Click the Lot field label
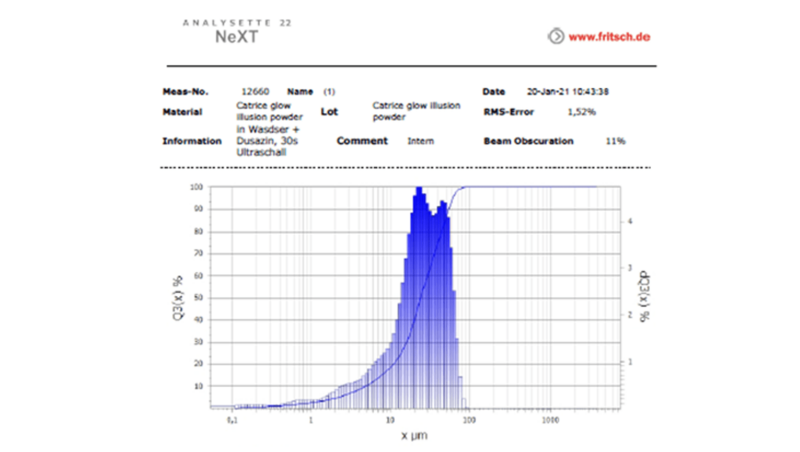 point(329,112)
